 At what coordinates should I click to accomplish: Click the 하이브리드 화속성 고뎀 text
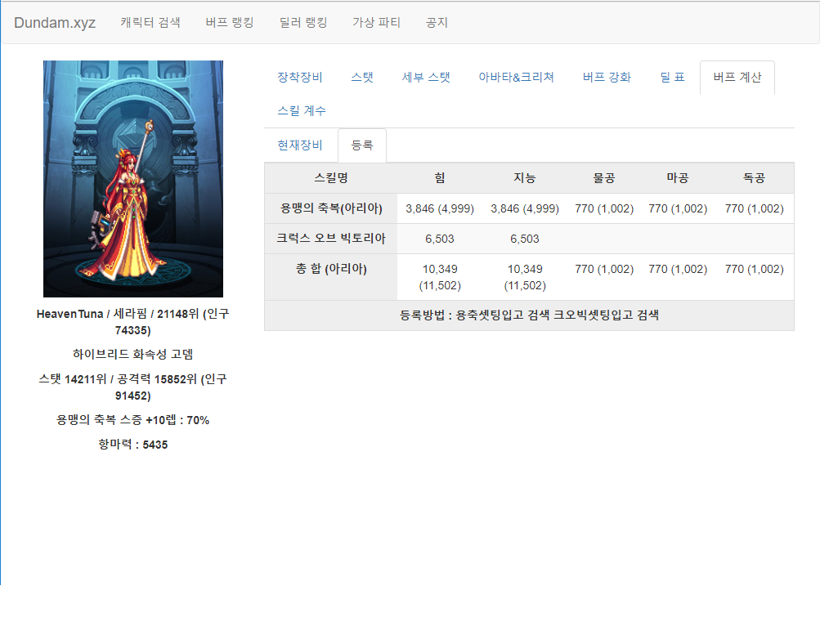(x=132, y=355)
